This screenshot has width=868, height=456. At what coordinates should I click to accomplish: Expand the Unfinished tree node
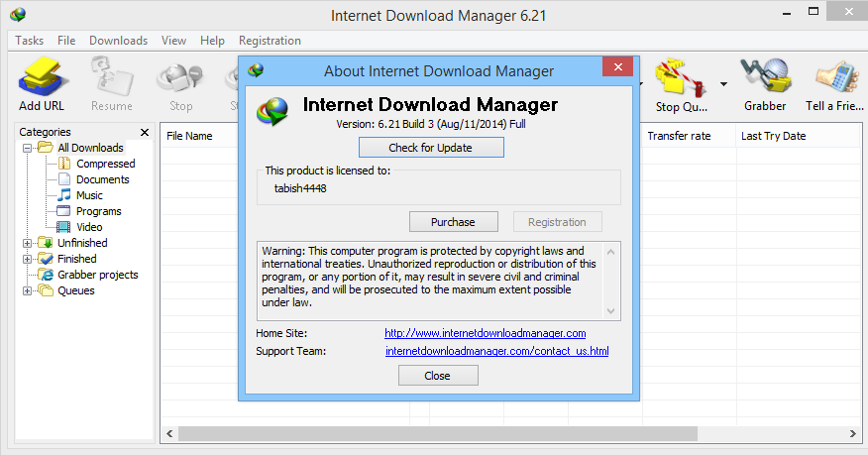[x=27, y=243]
